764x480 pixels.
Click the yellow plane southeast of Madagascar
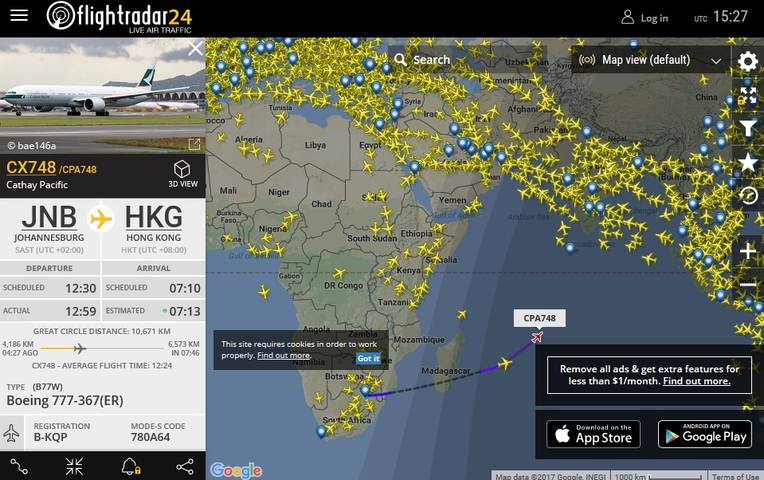(505, 363)
